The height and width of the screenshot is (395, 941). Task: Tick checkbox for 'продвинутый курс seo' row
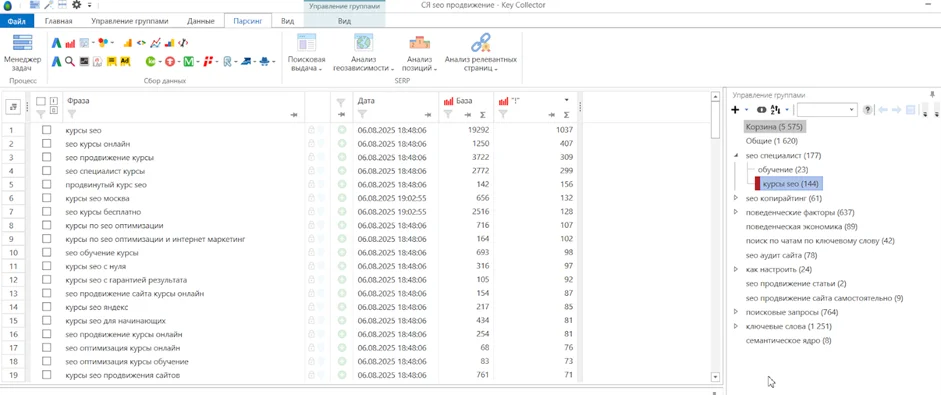click(x=46, y=184)
